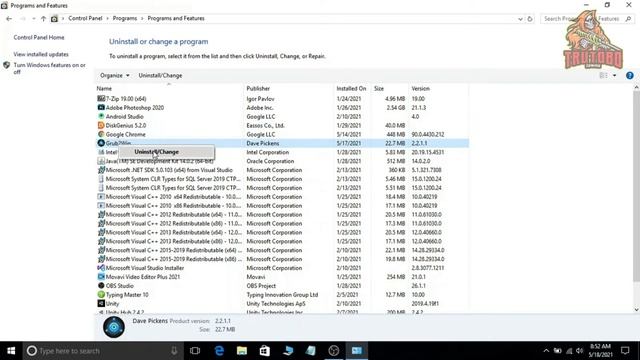Click the Microsoft .NET SDK row icon
This screenshot has height=360, width=640.
coord(101,170)
